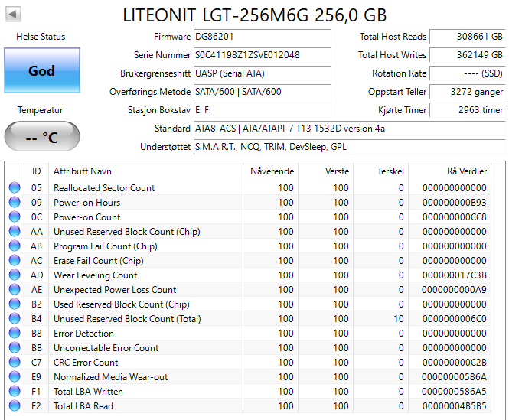The width and height of the screenshot is (509, 420).
Task: Click the drive letter field E: F:
Action: [263, 110]
